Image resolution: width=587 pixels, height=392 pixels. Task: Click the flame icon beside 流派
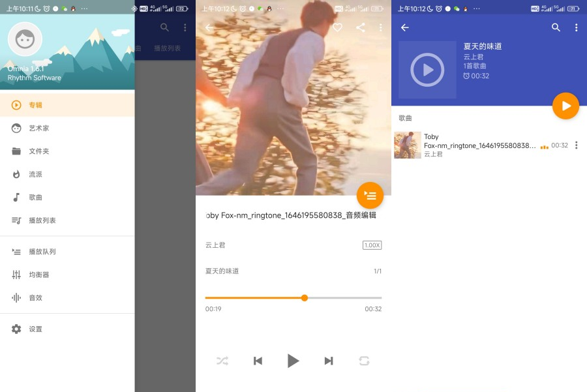pyautogui.click(x=16, y=174)
